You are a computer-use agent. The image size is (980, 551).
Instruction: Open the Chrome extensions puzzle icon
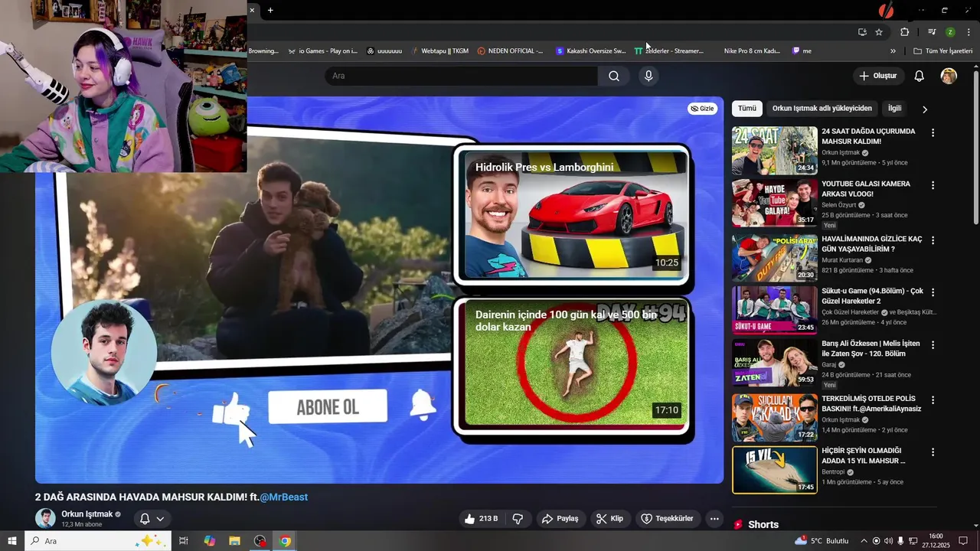point(905,32)
